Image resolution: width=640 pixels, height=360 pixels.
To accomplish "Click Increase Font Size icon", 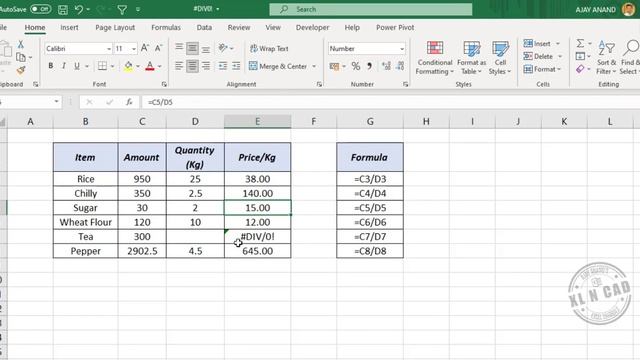I will (144, 48).
